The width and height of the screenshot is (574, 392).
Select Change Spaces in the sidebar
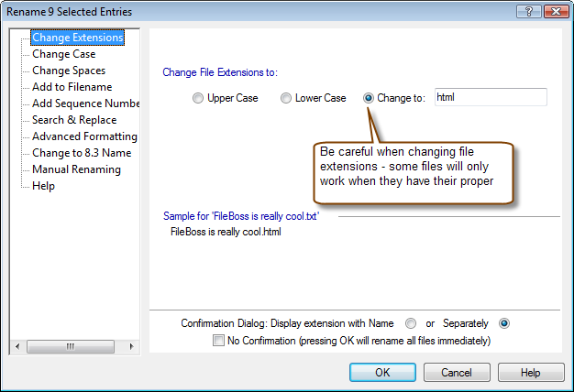click(69, 71)
